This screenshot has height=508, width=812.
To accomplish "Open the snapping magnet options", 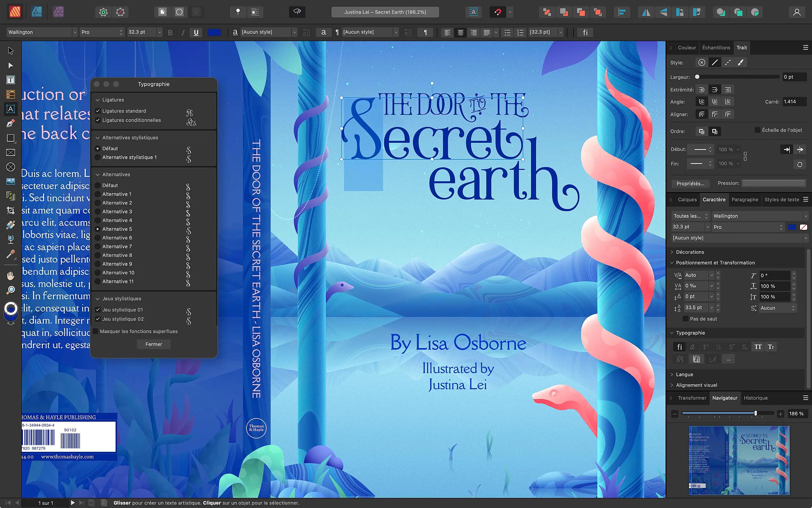I will (x=510, y=12).
